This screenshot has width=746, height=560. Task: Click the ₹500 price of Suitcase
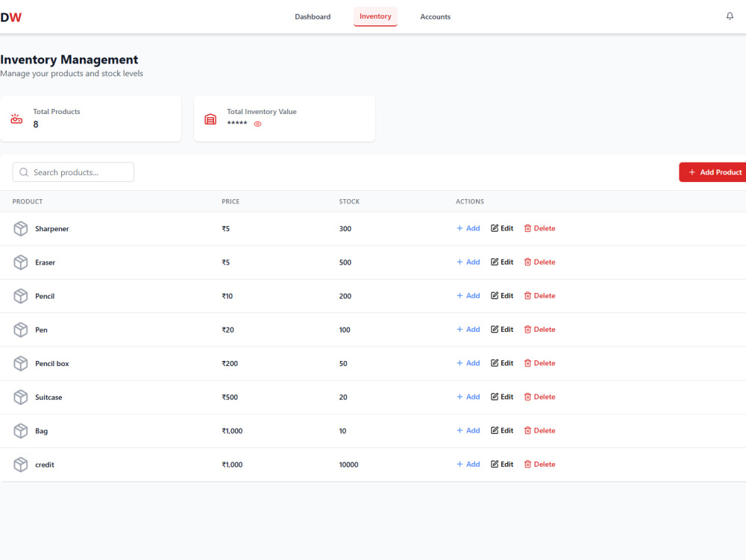click(x=230, y=397)
